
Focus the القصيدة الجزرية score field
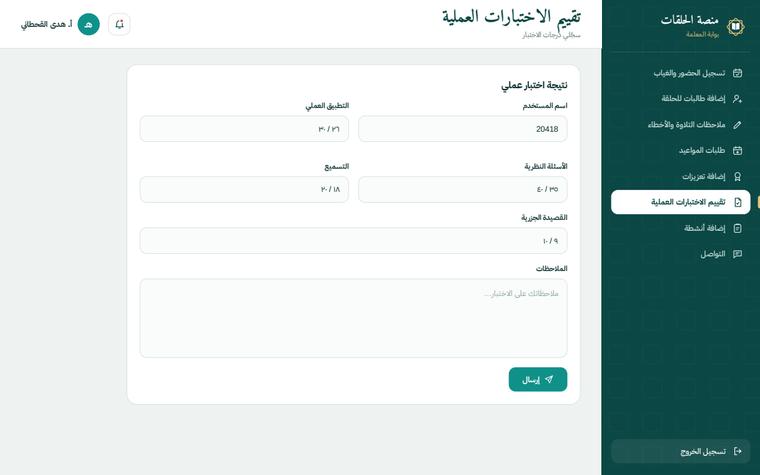coord(353,241)
